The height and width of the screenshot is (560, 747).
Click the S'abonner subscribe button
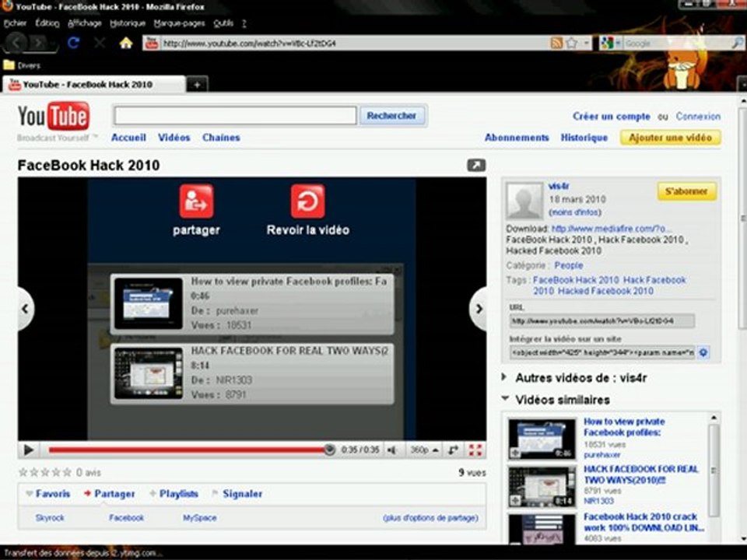click(686, 191)
